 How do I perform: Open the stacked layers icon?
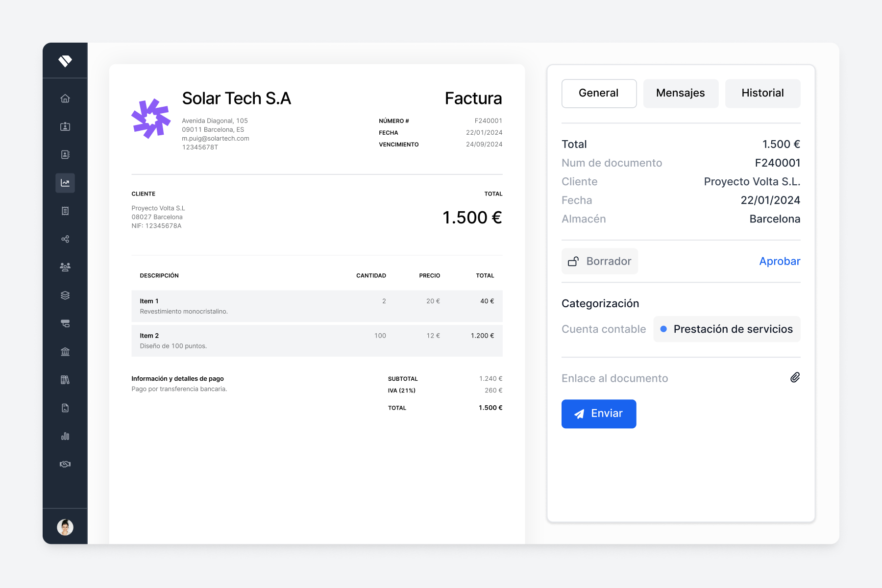[65, 295]
